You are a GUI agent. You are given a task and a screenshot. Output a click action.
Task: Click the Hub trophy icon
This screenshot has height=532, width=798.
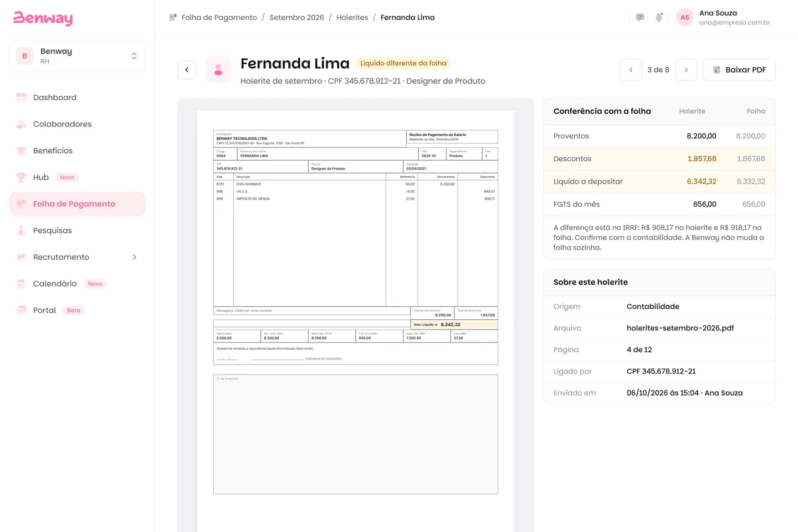click(x=21, y=177)
